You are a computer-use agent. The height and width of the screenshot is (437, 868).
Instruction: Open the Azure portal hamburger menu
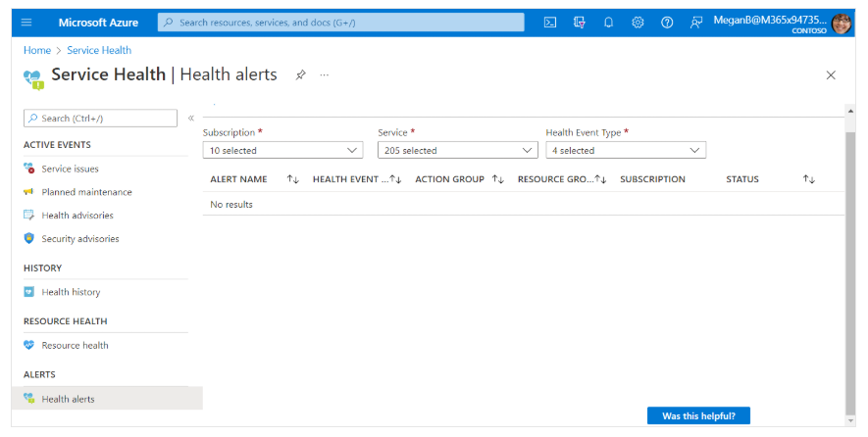click(26, 22)
